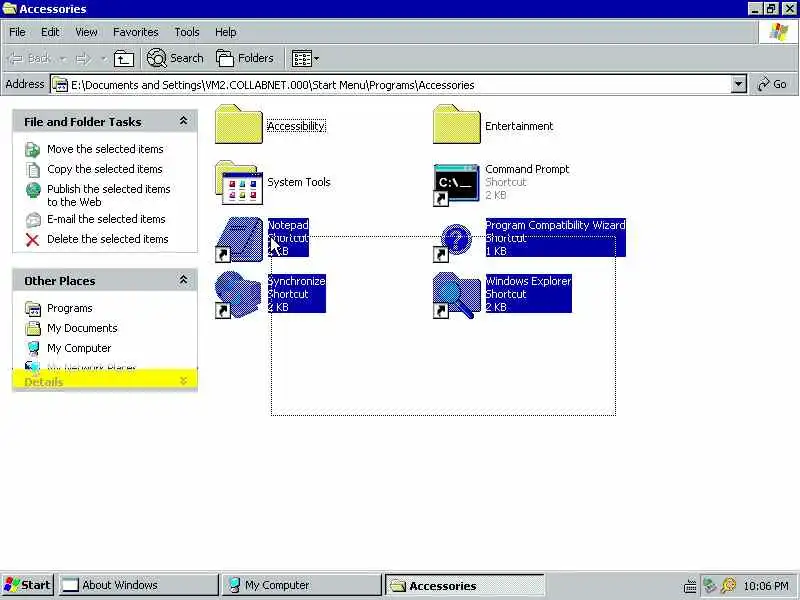Open the View menu
Viewport: 800px width, 600px height.
coord(86,32)
